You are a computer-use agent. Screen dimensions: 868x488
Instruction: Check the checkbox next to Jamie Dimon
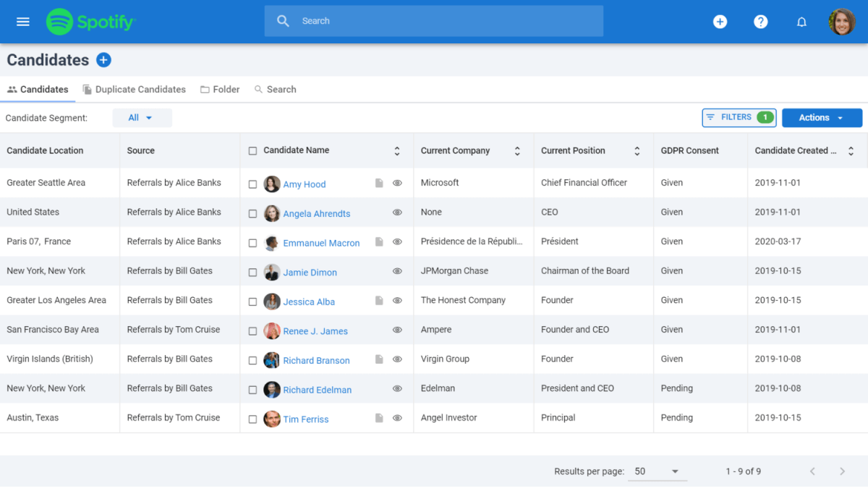pyautogui.click(x=252, y=271)
